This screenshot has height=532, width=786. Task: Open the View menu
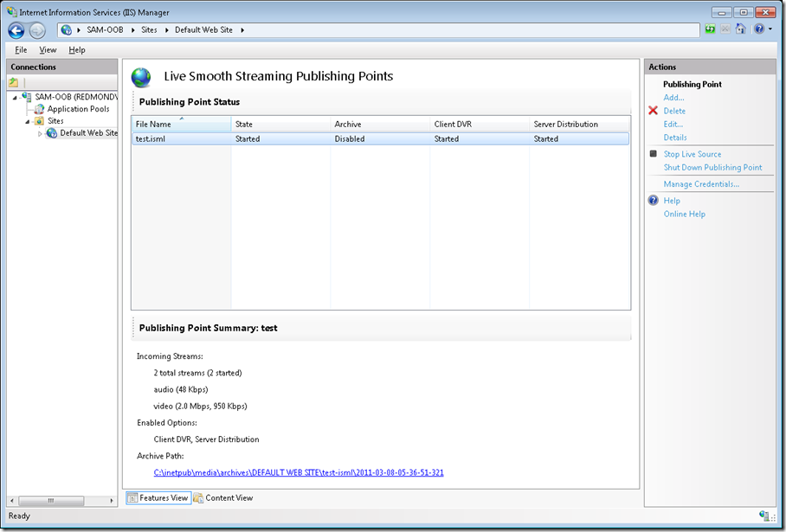(x=48, y=49)
